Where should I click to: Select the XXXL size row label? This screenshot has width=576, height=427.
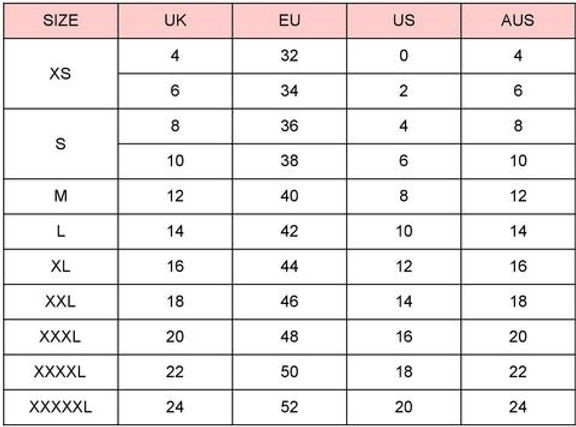[61, 337]
